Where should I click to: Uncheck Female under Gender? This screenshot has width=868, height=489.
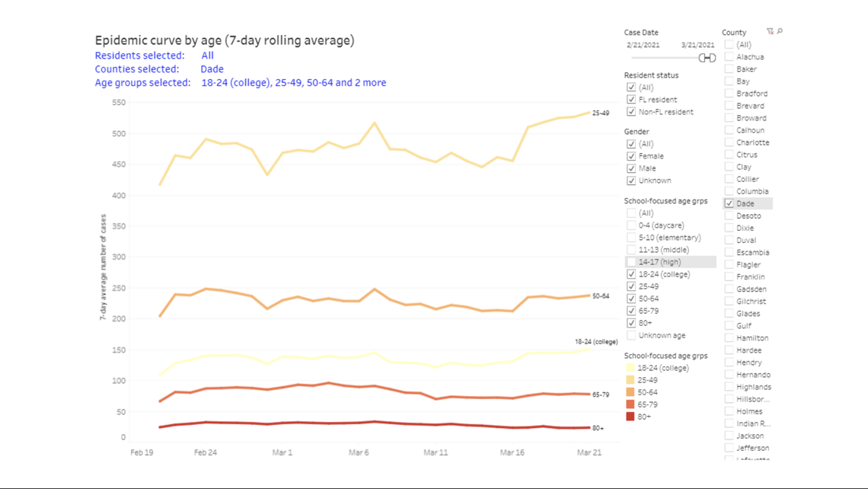631,155
